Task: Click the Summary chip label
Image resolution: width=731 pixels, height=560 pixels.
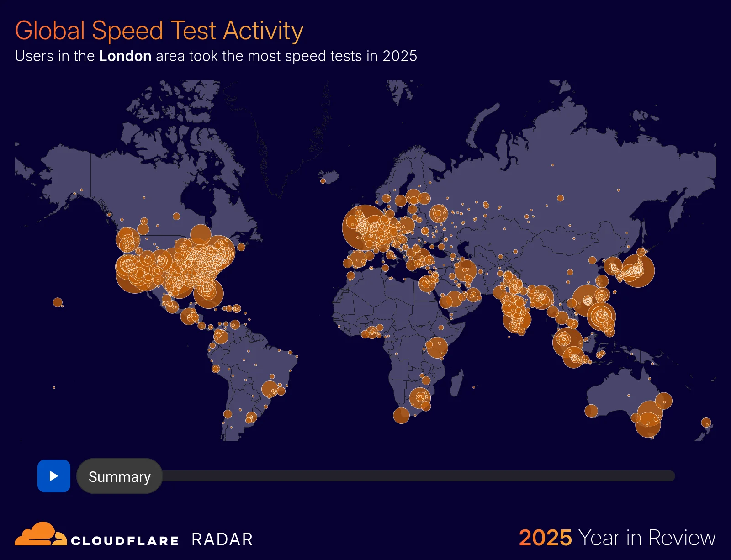Action: pyautogui.click(x=119, y=476)
